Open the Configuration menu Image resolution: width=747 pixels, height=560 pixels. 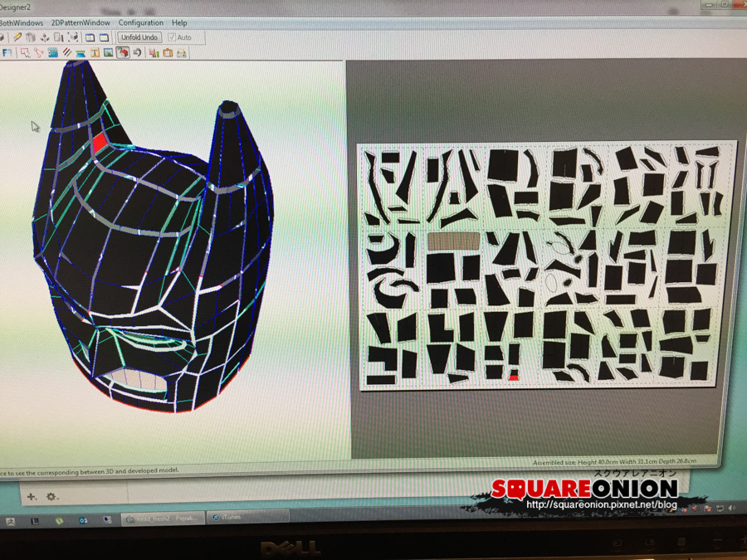coord(140,23)
